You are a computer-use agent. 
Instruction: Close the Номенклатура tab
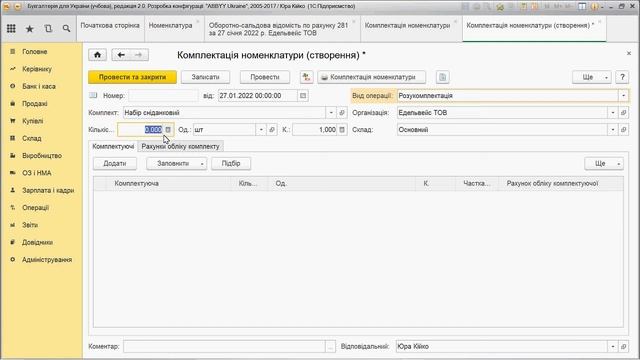tap(198, 21)
